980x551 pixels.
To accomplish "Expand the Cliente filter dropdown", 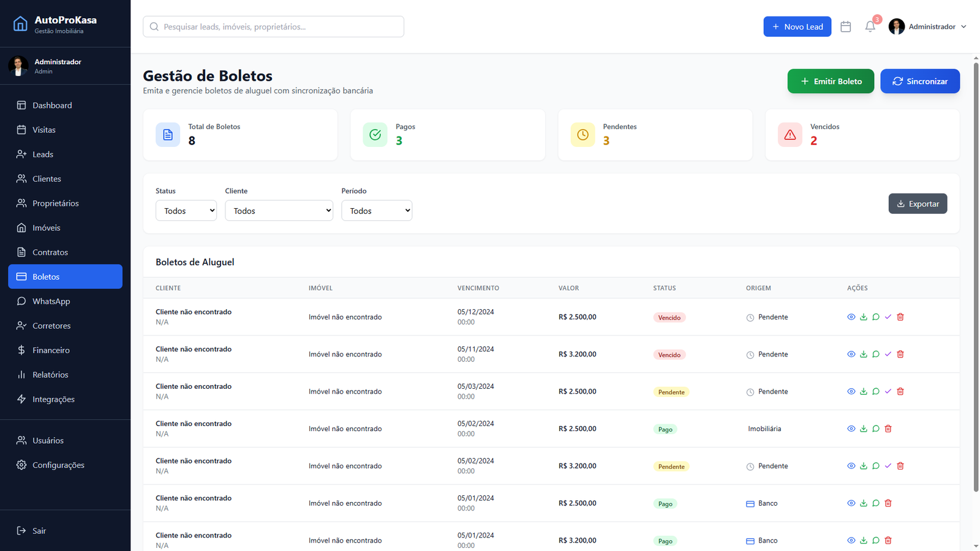I will [279, 211].
